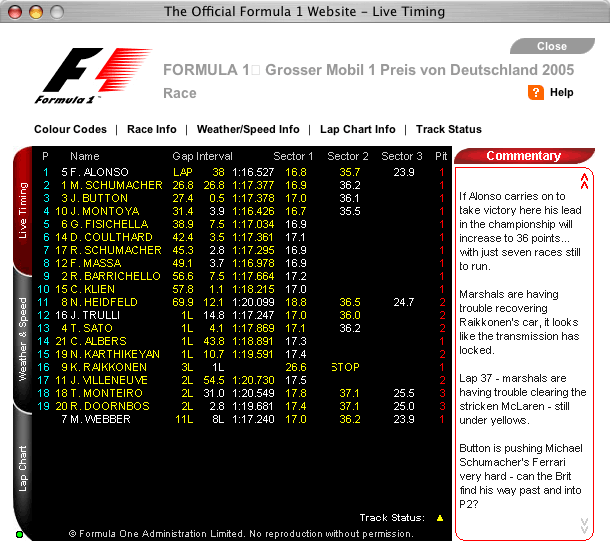This screenshot has width=610, height=552.
Task: Click the commentary scroll-down double arrow
Action: (584, 526)
